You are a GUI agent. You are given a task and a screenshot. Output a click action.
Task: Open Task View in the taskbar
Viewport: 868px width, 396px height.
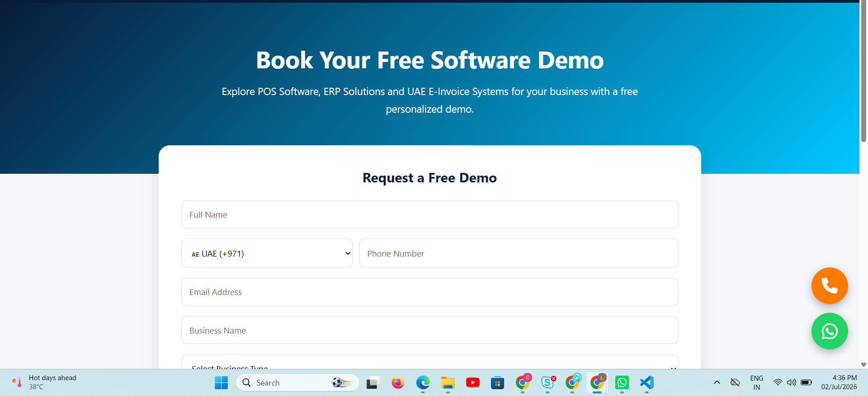373,383
